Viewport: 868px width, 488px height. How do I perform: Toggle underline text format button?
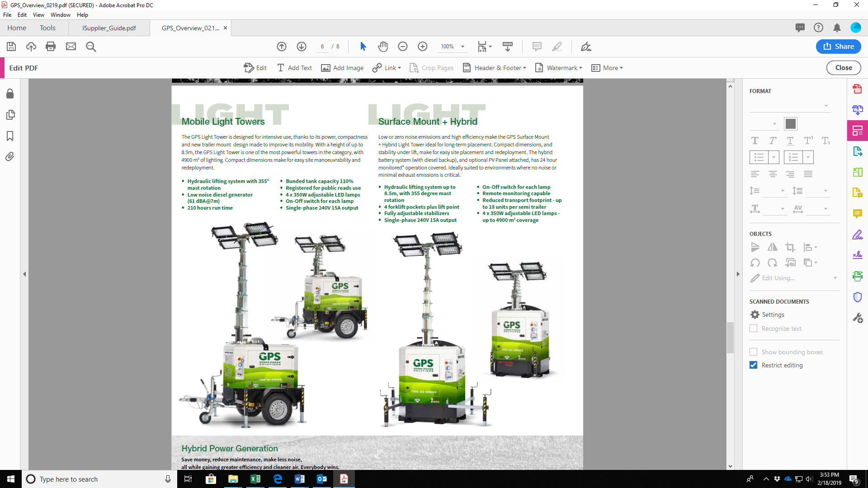(x=790, y=141)
